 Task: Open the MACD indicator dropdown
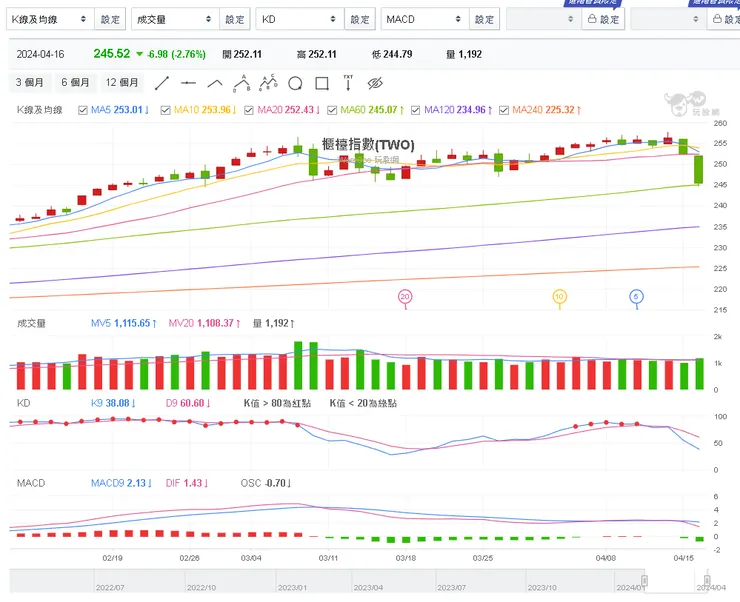pyautogui.click(x=425, y=19)
